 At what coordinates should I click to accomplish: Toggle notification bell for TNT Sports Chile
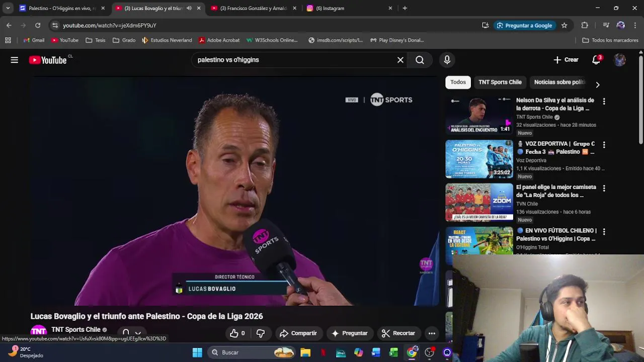[126, 332]
